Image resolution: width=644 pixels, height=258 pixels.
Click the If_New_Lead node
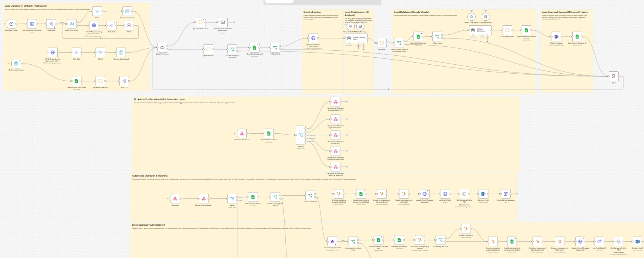[437, 37]
